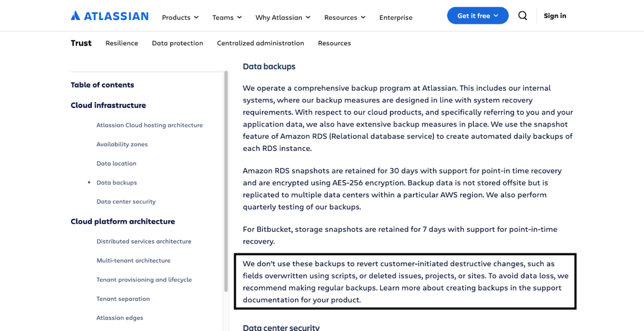Open the Centralized administration section
Viewport: 644px width, 331px height.
(x=260, y=43)
